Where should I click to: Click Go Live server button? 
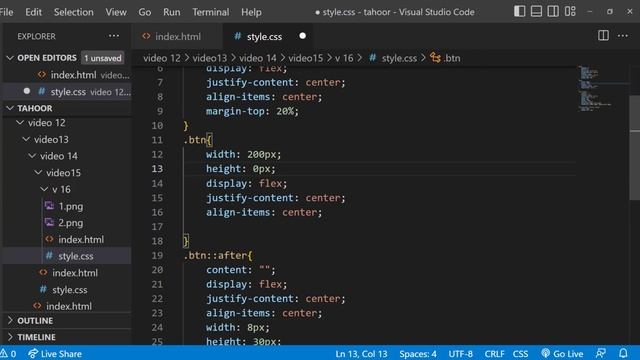pos(562,353)
